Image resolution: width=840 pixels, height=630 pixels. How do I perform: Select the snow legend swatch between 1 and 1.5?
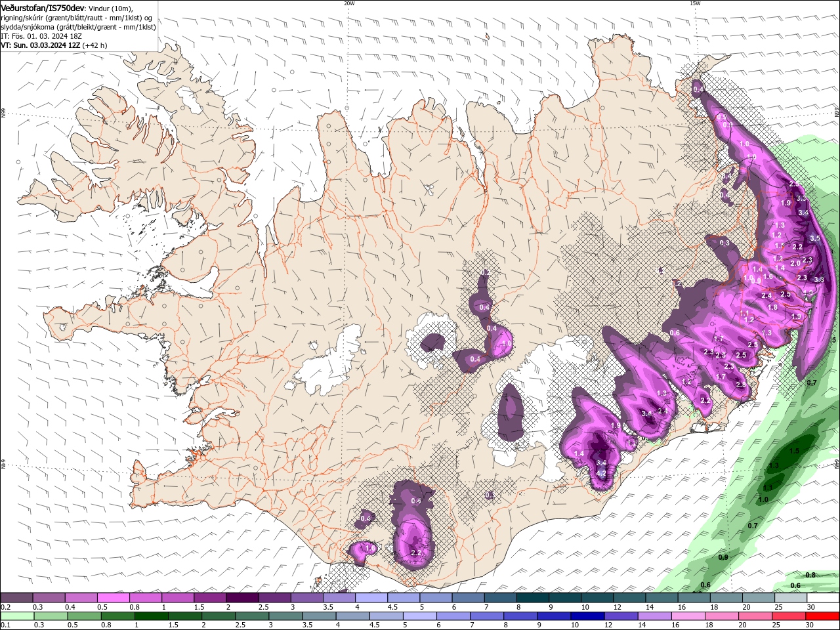point(177,598)
